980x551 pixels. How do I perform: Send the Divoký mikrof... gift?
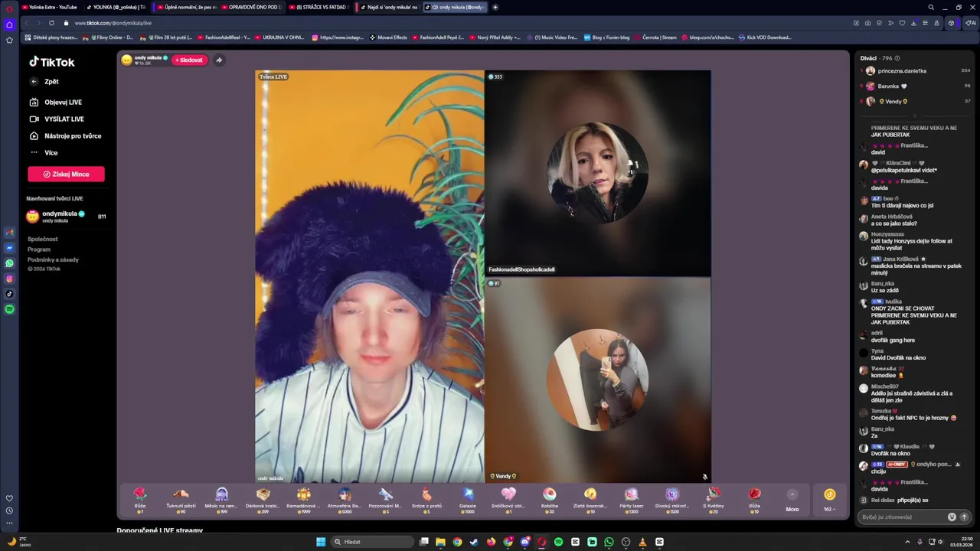[x=672, y=500]
